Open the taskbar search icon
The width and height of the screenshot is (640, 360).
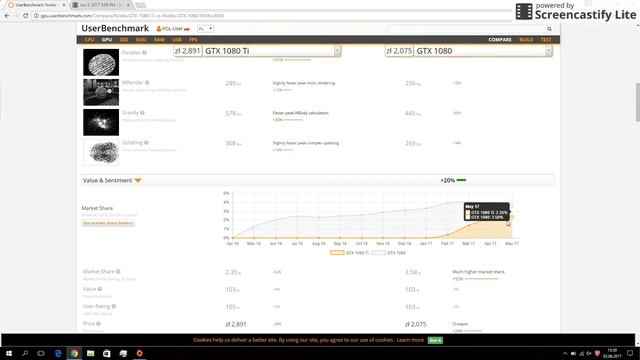tap(25, 353)
